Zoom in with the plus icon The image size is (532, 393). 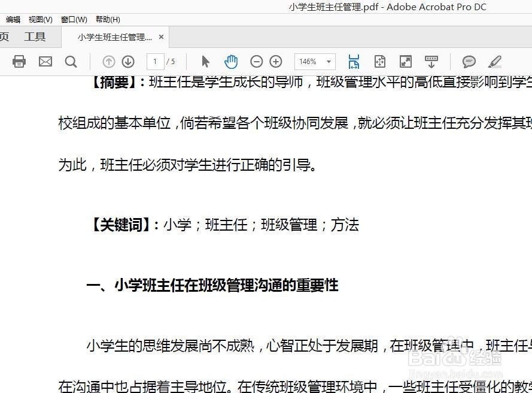pos(275,61)
